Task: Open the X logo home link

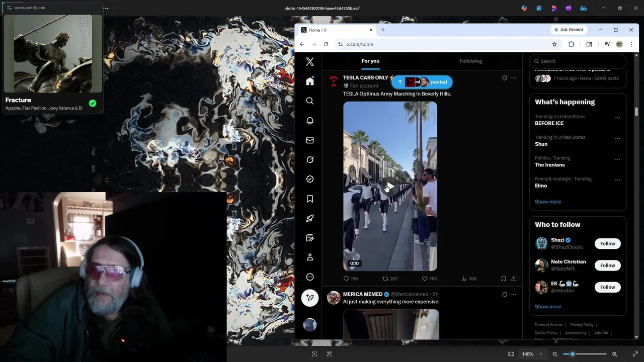Action: click(310, 61)
